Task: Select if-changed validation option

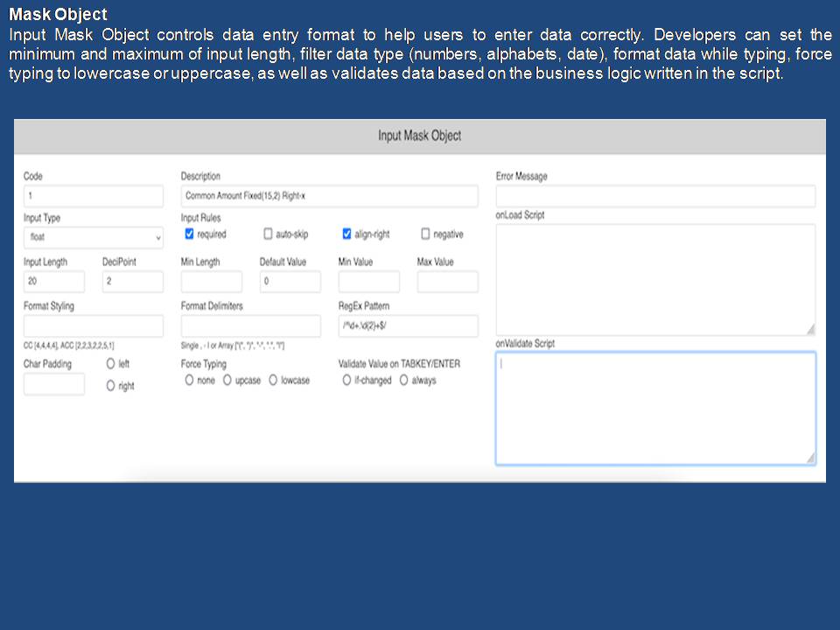Action: click(346, 381)
